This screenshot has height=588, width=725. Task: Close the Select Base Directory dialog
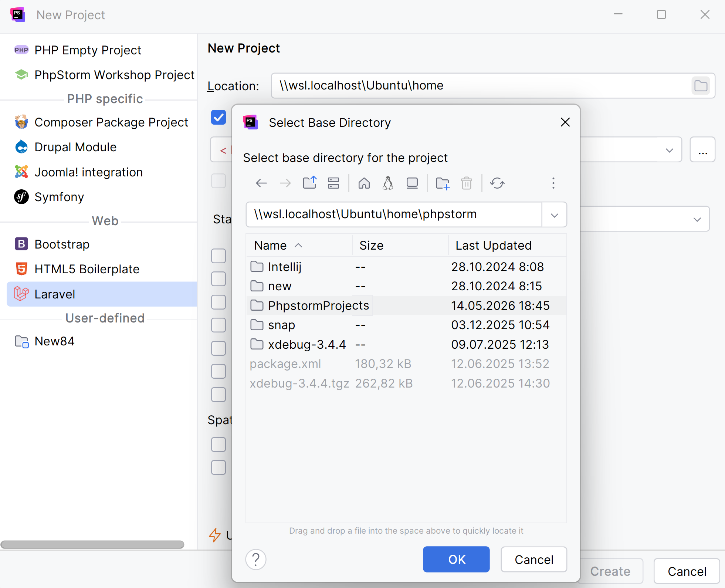click(565, 122)
